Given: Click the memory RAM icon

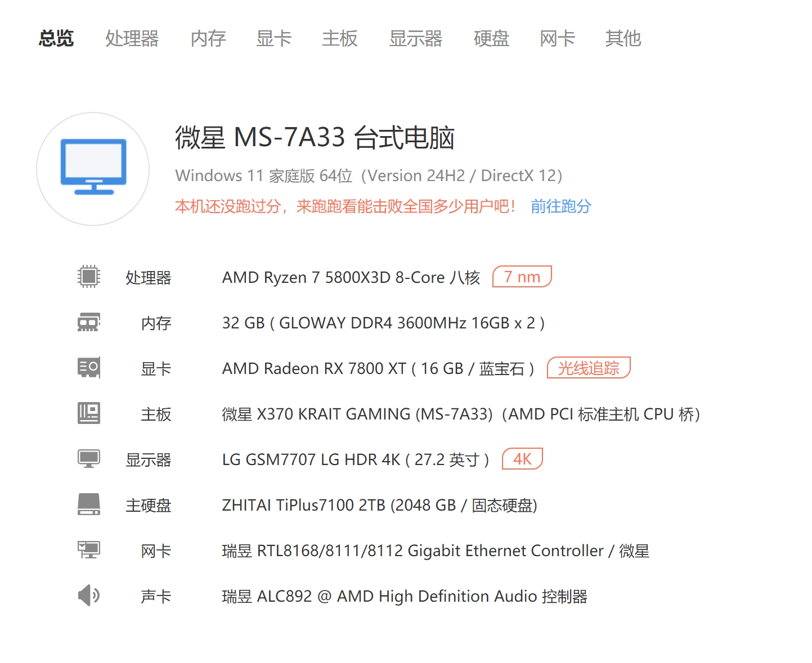Looking at the screenshot, I should point(89,322).
